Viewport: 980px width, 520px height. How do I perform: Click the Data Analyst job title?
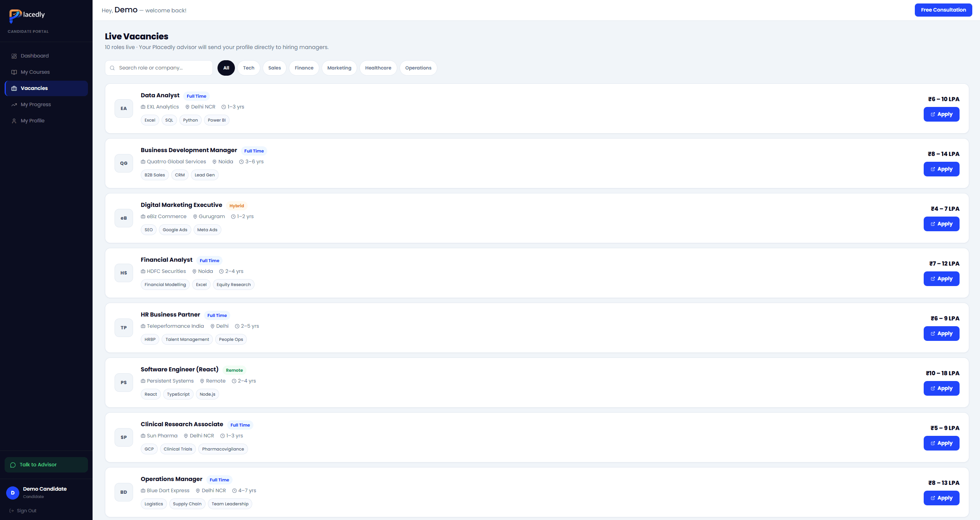pyautogui.click(x=160, y=95)
